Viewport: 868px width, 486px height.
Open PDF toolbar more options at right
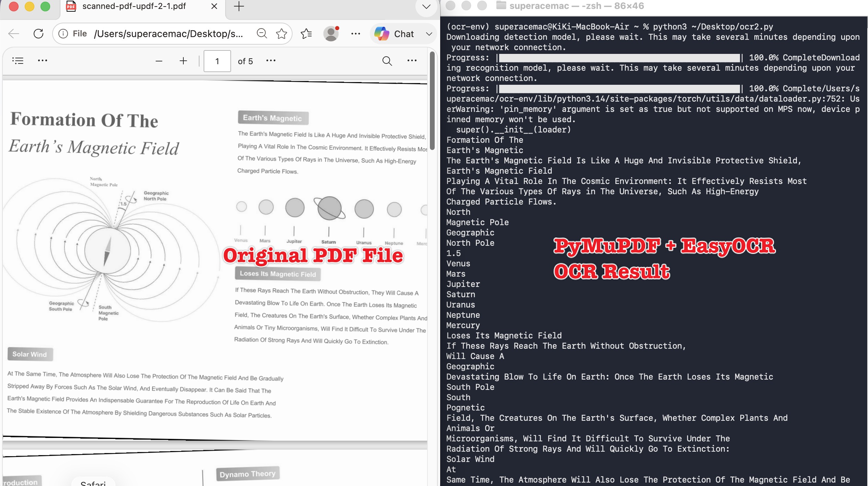pyautogui.click(x=412, y=61)
